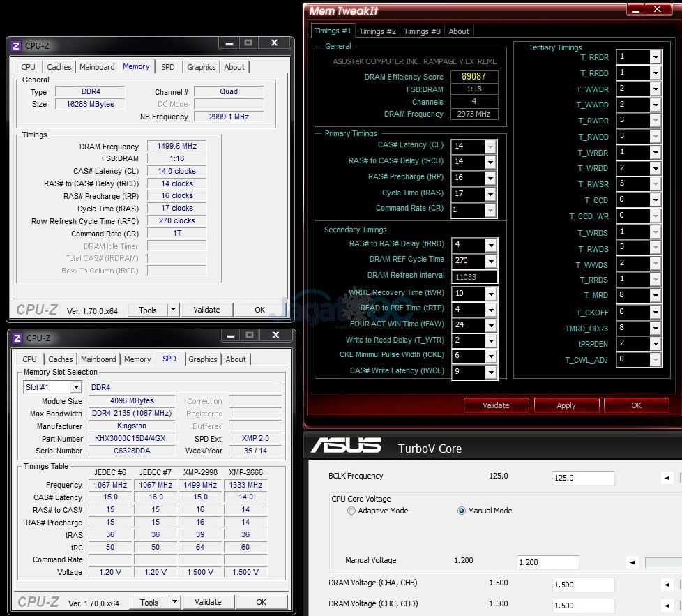Screen dimensions: 682x616
Task: Click left arrow next to DRAM Voltage (CHC, CHD)
Action: [x=667, y=606]
